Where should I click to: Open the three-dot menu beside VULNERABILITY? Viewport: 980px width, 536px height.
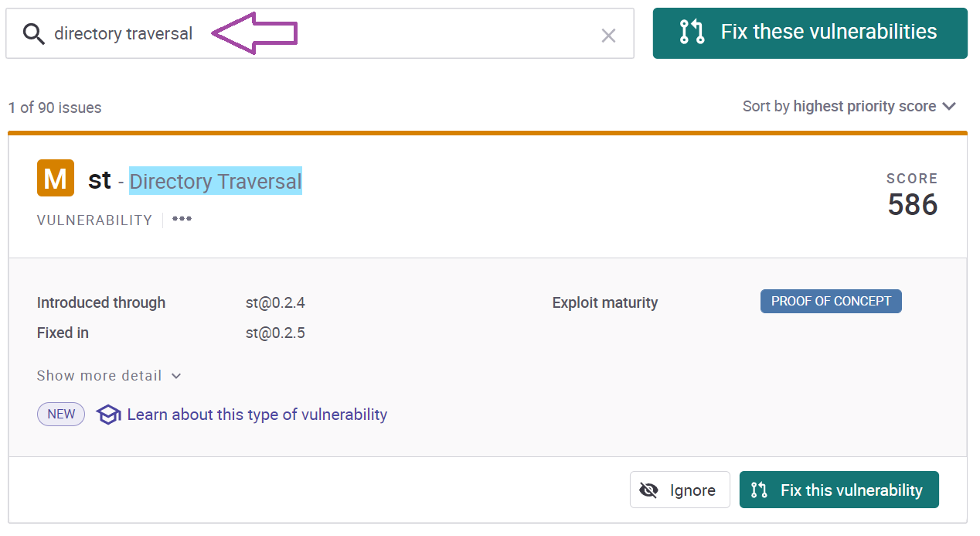coord(182,220)
